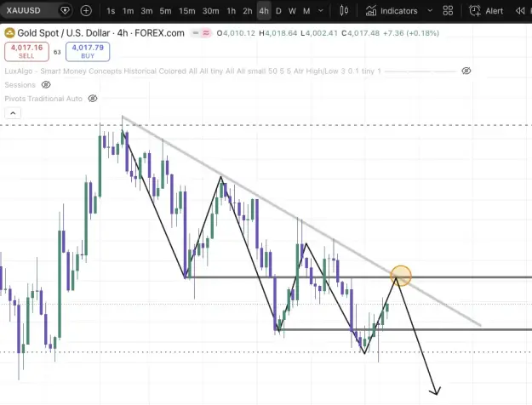Open the Indicators panel
The height and width of the screenshot is (405, 532).
(x=392, y=11)
